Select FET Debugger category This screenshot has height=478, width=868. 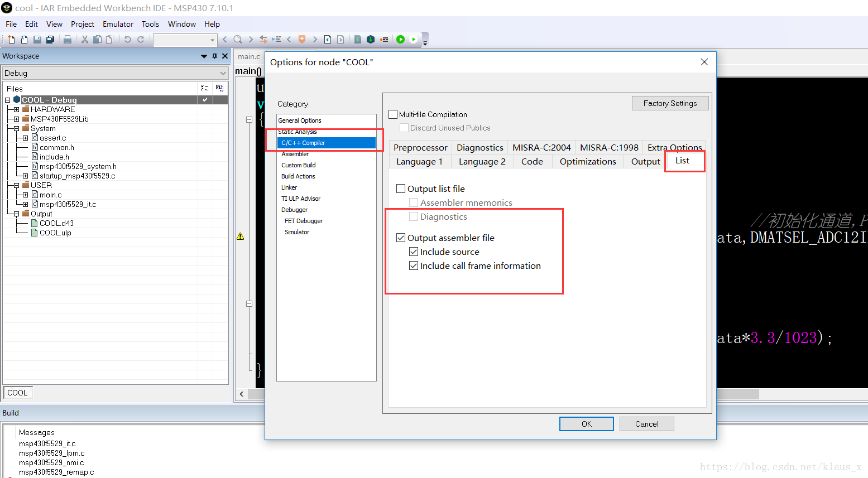tap(304, 221)
